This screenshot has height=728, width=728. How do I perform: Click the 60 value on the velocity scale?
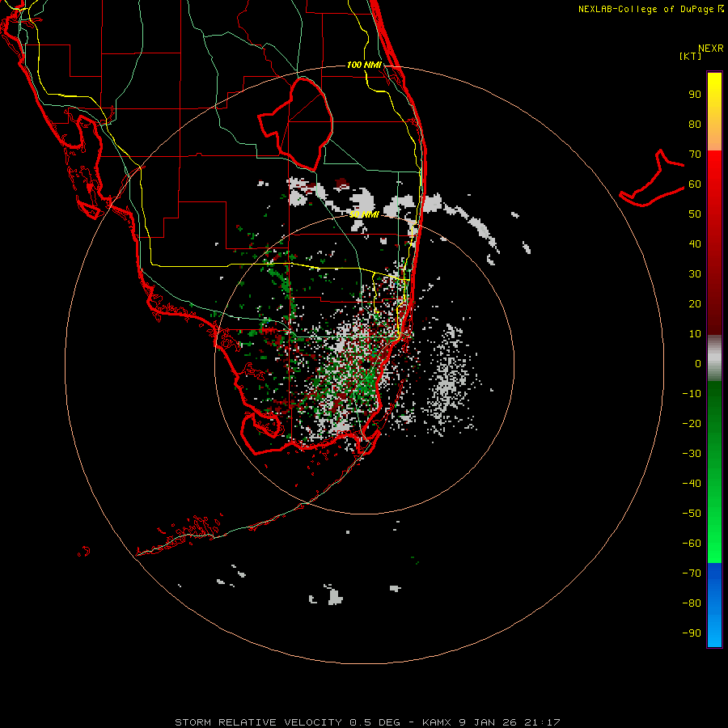[695, 184]
